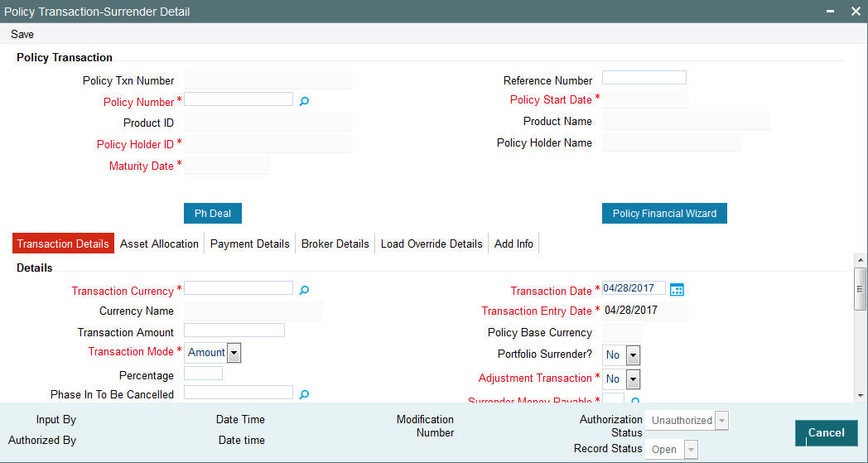
Task: Open the Phase In To Be Cancelled lookup icon
Action: pyautogui.click(x=304, y=394)
